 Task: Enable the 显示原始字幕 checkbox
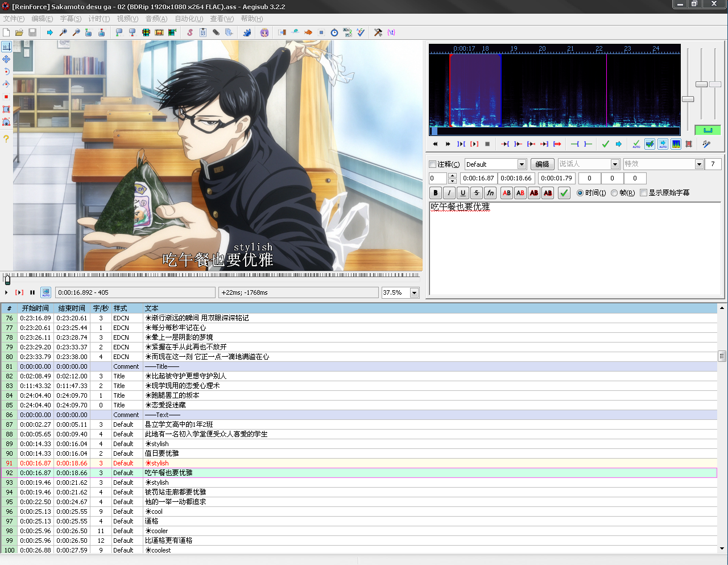[644, 193]
